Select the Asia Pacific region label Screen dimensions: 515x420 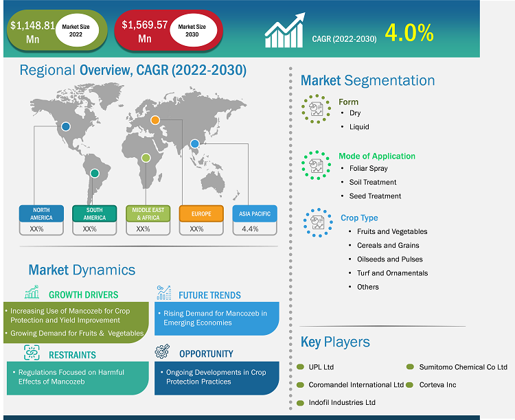click(x=254, y=213)
